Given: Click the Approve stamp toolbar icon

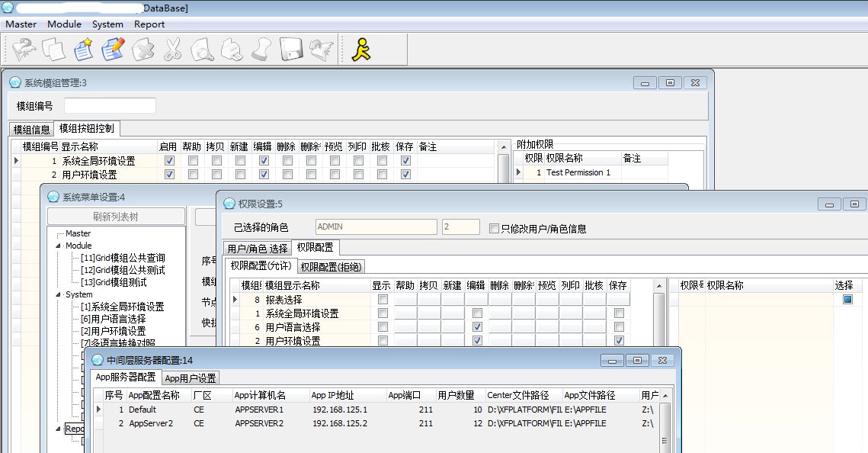Looking at the screenshot, I should 261,50.
